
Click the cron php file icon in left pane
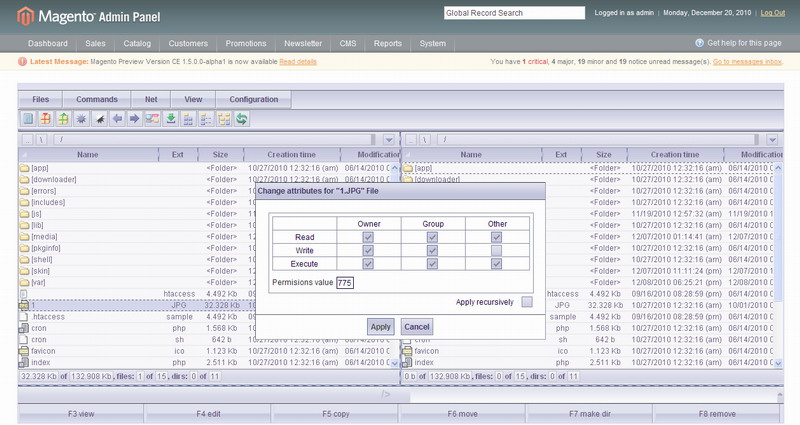pos(23,328)
